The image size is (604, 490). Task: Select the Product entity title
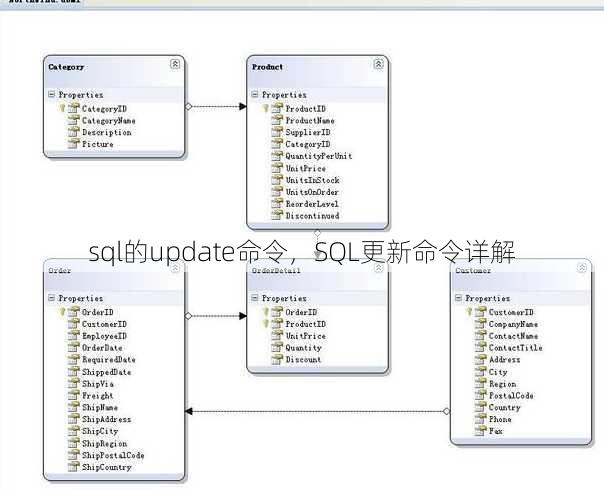point(267,67)
